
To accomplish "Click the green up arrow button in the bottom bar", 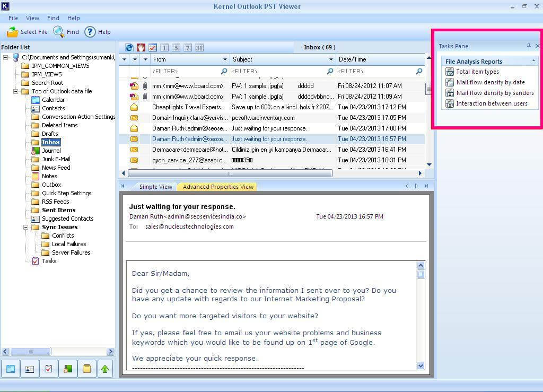I will [106, 369].
